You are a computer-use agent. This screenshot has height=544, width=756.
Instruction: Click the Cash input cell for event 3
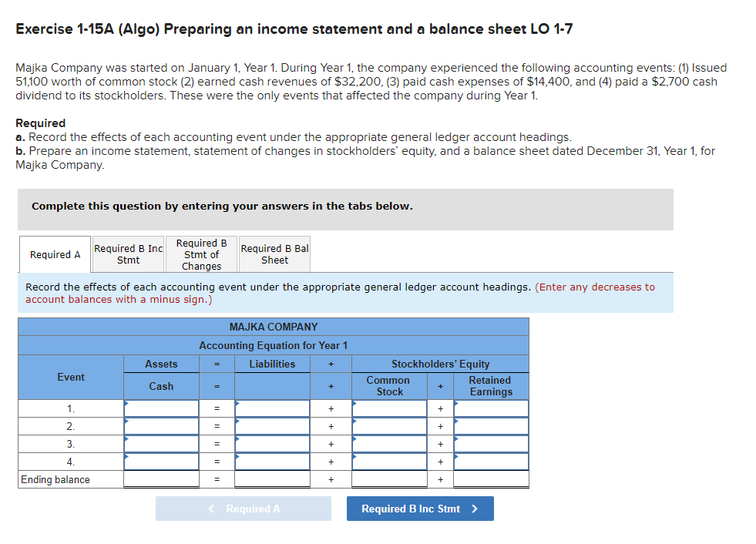click(160, 444)
